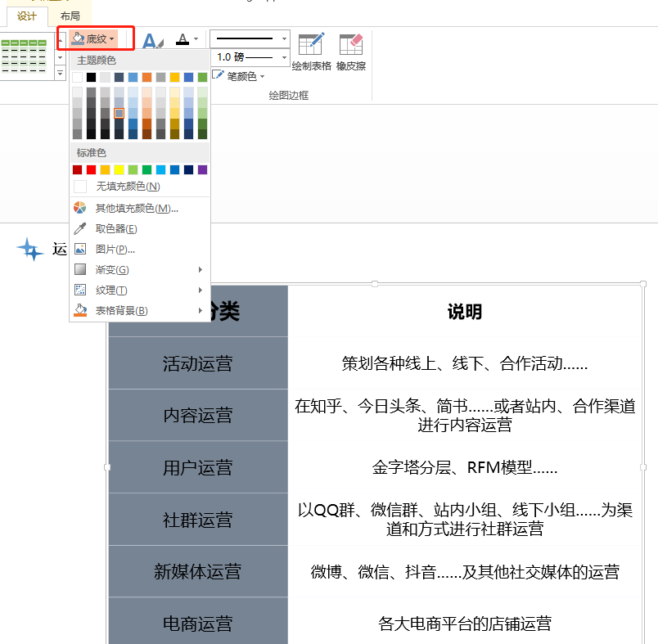Image resolution: width=658 pixels, height=644 pixels.
Task: Click the 各大电商平台的店铺运营 cell
Action: click(465, 622)
